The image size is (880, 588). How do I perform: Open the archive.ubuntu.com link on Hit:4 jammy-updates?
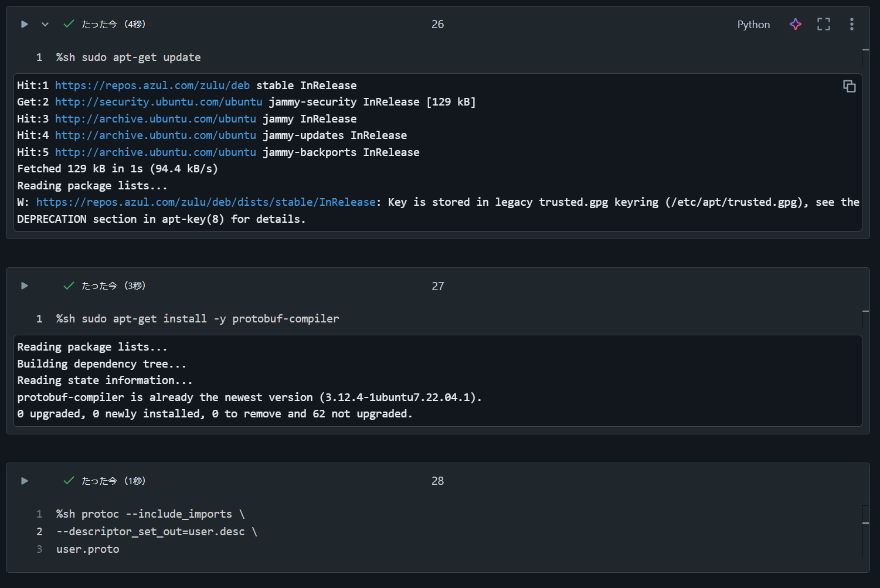tap(155, 135)
